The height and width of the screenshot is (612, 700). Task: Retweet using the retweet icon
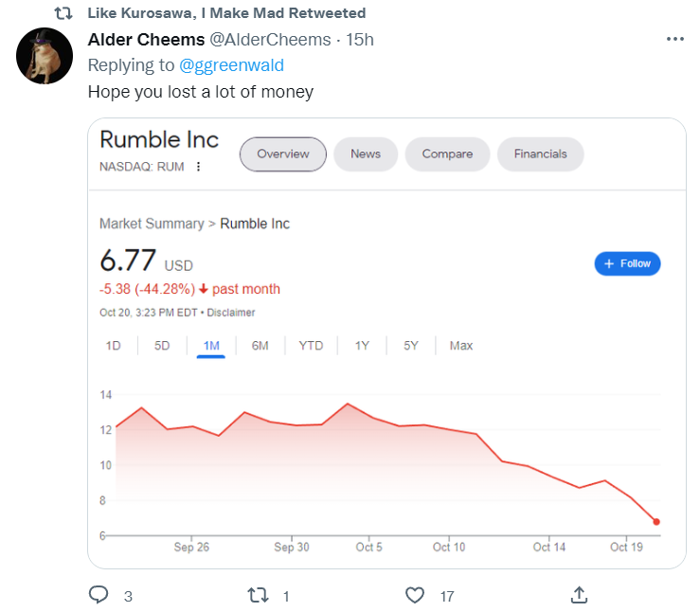[258, 596]
